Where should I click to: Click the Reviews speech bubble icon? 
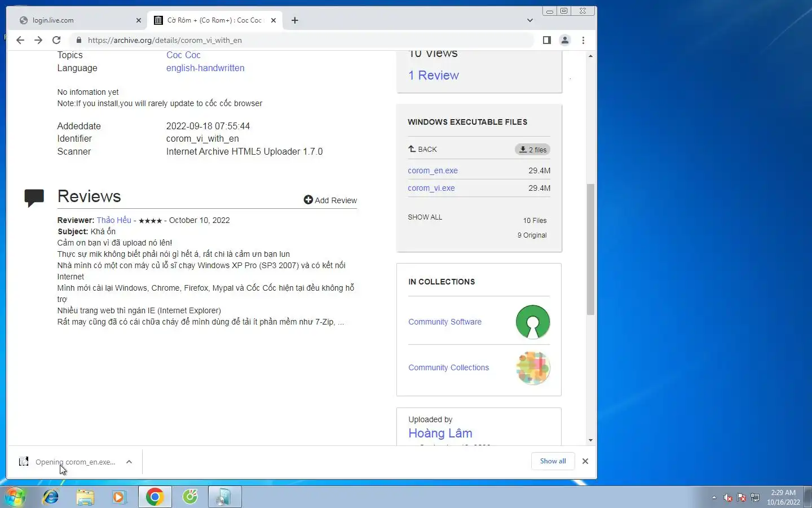[x=34, y=198]
